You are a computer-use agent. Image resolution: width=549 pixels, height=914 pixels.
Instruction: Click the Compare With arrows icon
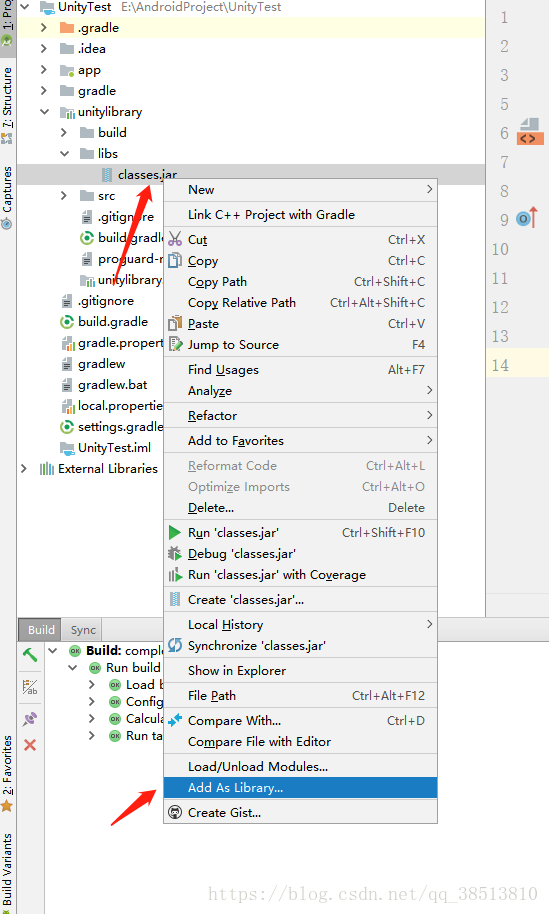point(175,720)
